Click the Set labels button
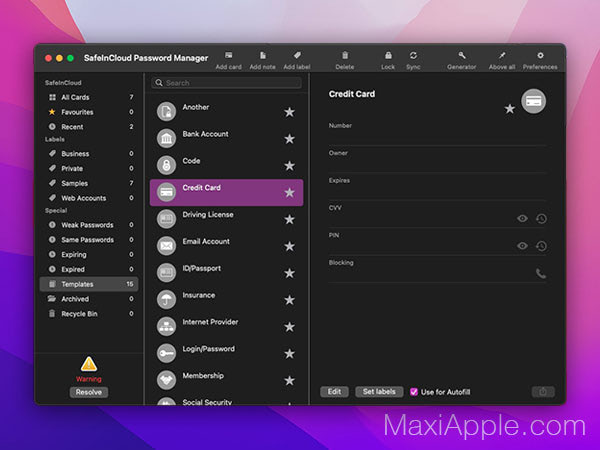Screen dimensions: 600x450 (379, 392)
